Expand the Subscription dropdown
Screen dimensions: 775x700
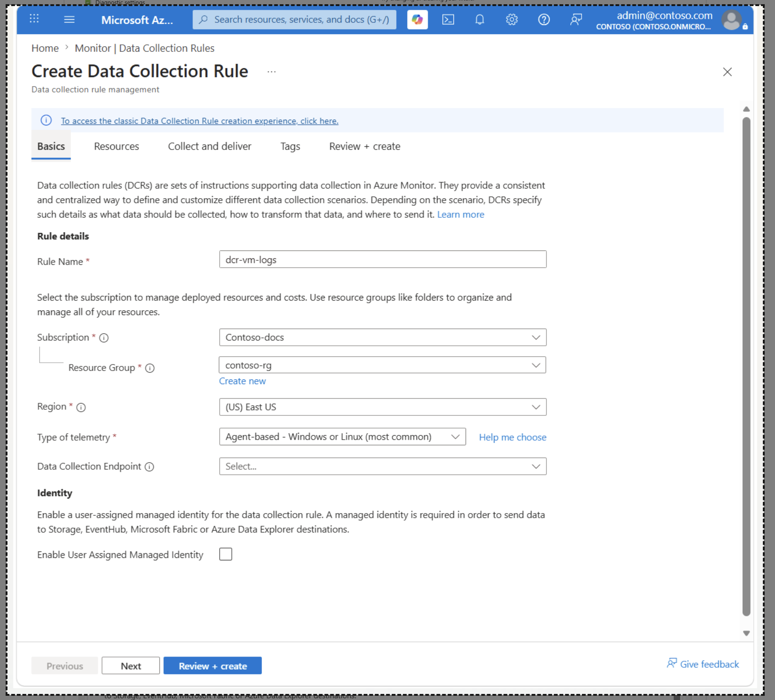382,337
